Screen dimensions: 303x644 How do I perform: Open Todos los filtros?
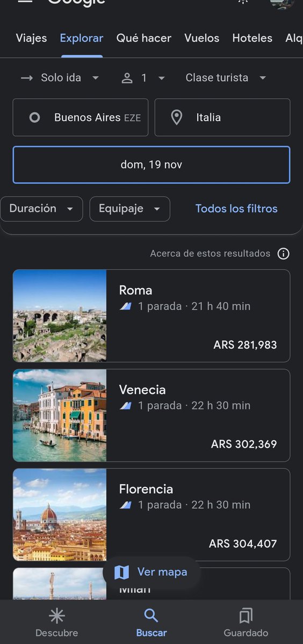tap(236, 209)
